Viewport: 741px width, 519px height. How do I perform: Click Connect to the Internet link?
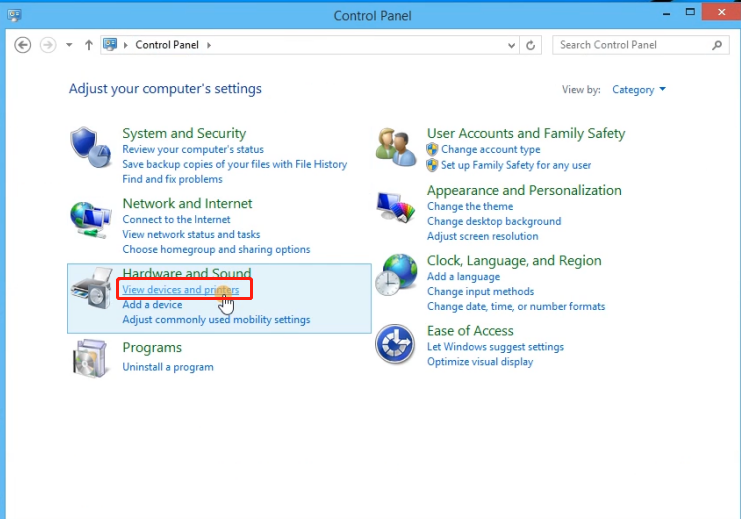[176, 219]
